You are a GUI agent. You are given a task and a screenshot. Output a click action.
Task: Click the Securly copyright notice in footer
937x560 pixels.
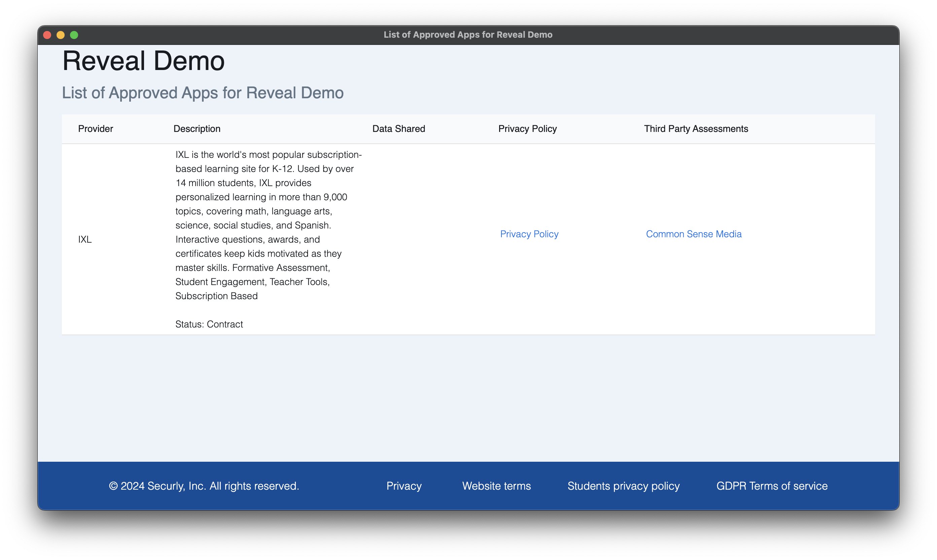point(204,486)
